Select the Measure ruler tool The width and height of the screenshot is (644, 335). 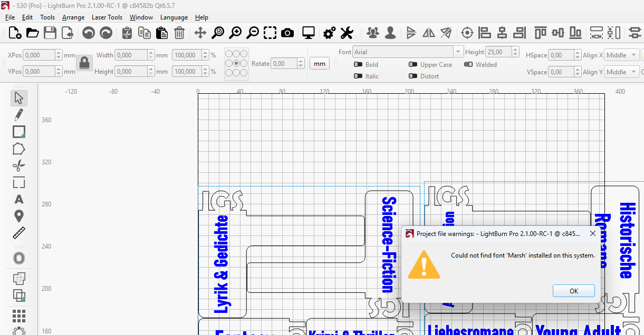(19, 233)
